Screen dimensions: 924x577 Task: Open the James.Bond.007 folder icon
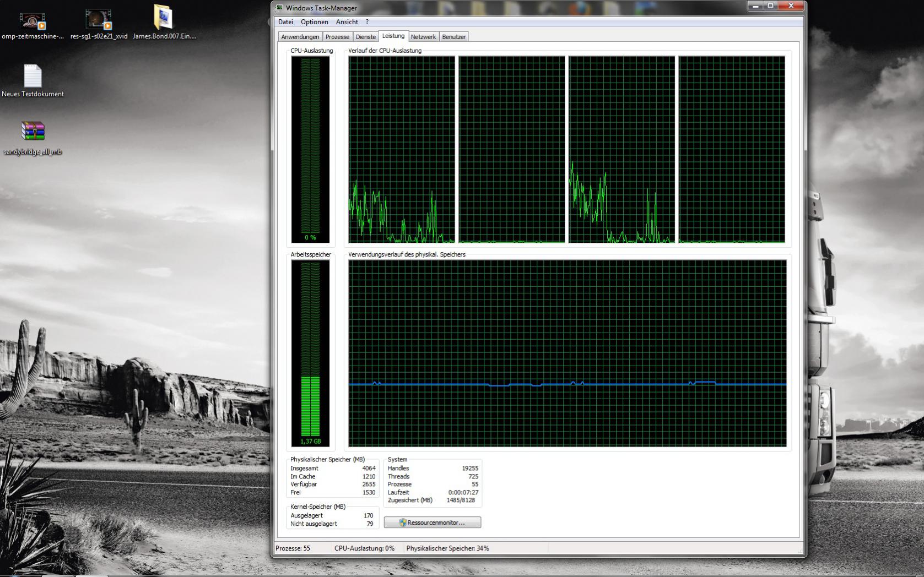164,18
